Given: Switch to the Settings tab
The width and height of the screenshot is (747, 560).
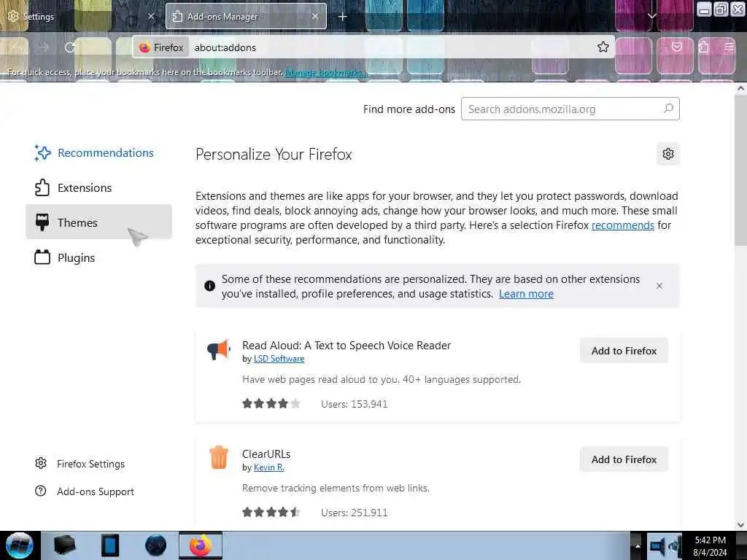Looking at the screenshot, I should pyautogui.click(x=81, y=16).
